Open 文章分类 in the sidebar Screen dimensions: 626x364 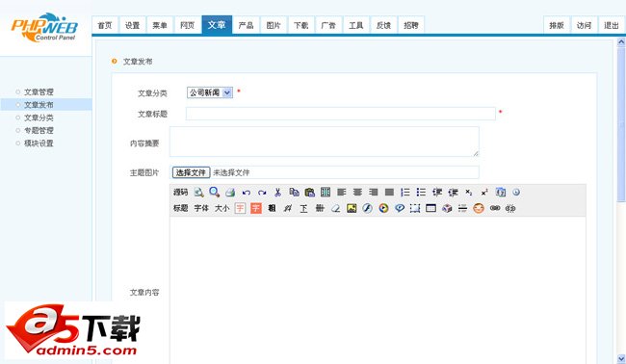39,117
